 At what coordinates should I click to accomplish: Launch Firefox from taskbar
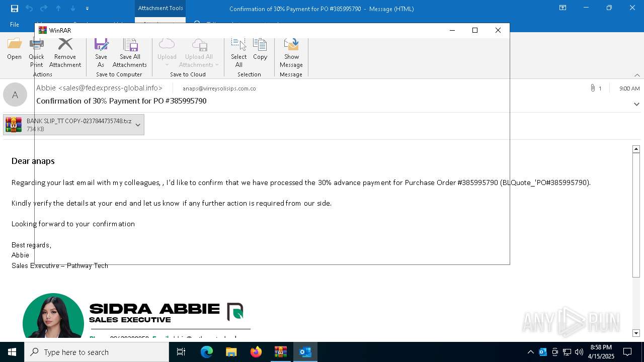[x=256, y=352]
